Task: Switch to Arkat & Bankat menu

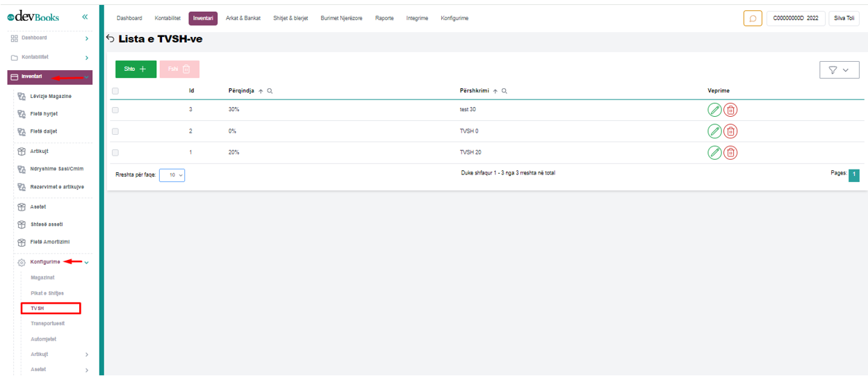Action: pyautogui.click(x=243, y=18)
